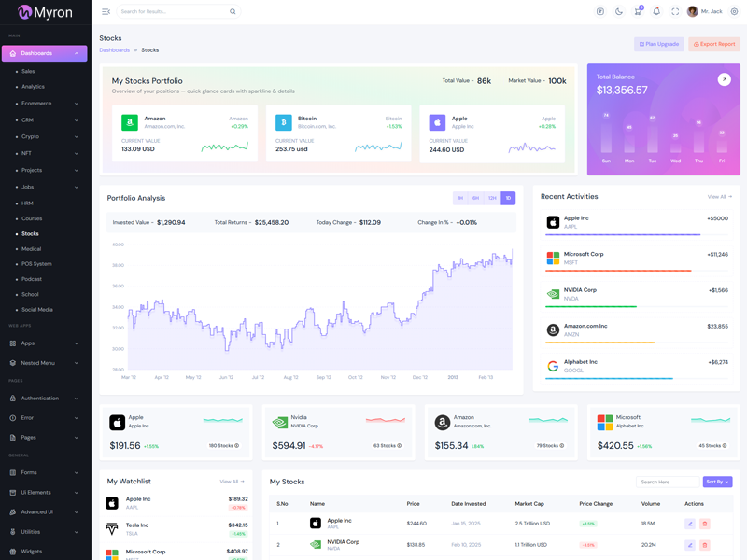Click the Plan Upgrade button

click(x=659, y=44)
